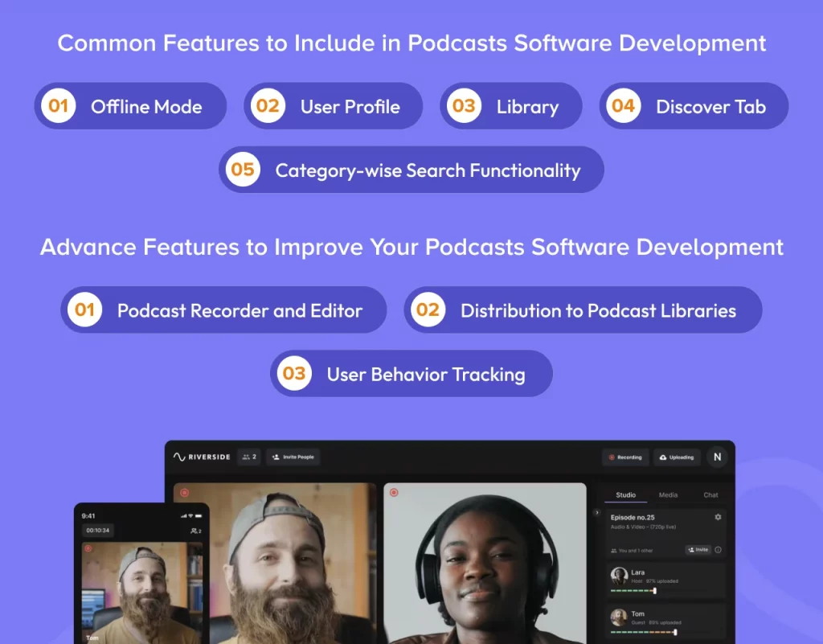This screenshot has width=823, height=644.
Task: Click the recording indicator on the woman's video
Action: pyautogui.click(x=394, y=492)
